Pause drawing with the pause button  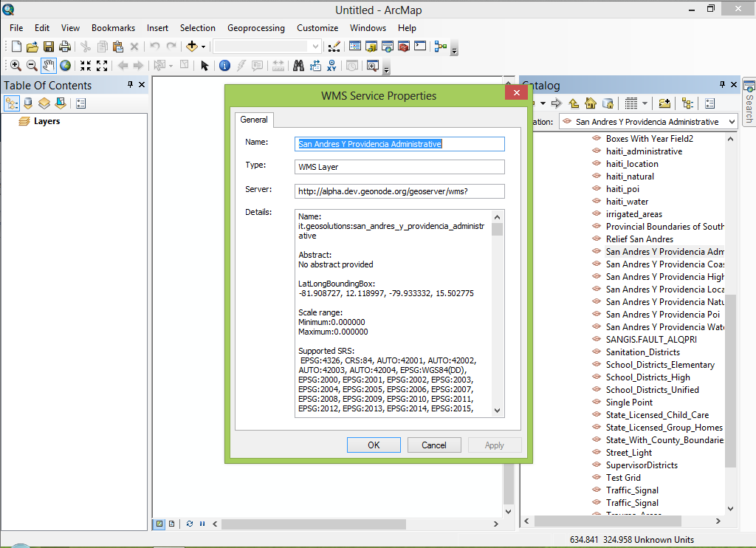202,524
